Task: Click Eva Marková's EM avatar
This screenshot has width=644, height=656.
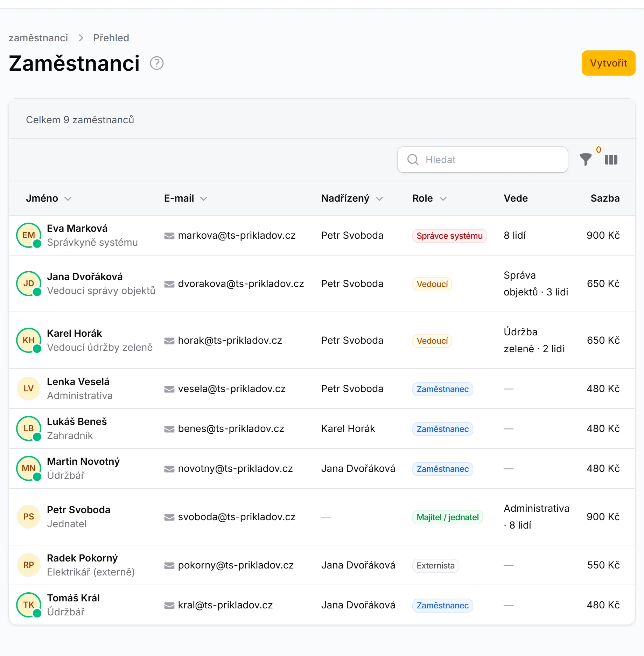Action: (x=29, y=235)
